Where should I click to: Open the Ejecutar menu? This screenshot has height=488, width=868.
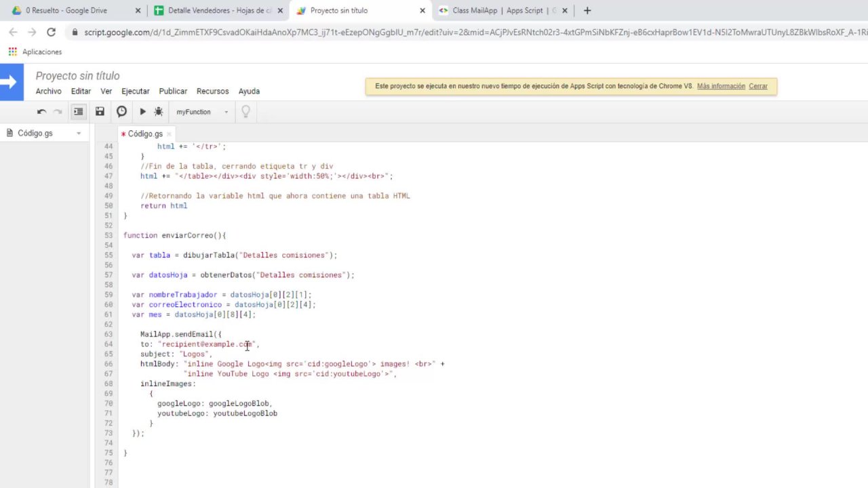coord(135,91)
